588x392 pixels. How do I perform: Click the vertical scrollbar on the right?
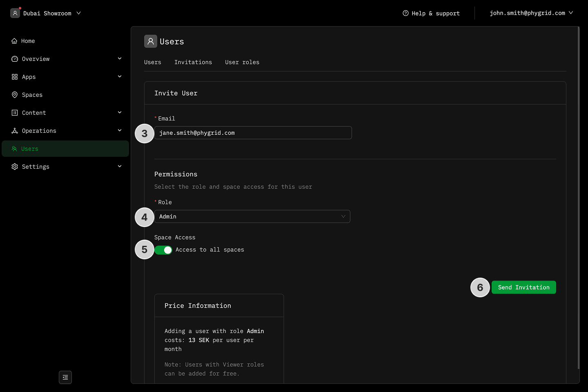578,196
